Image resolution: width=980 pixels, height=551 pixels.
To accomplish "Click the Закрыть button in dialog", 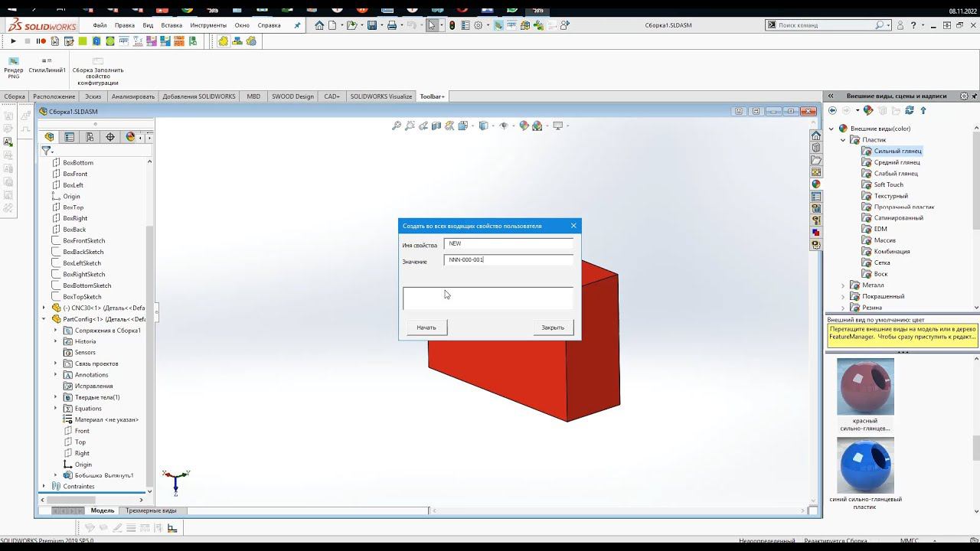I will pos(553,328).
